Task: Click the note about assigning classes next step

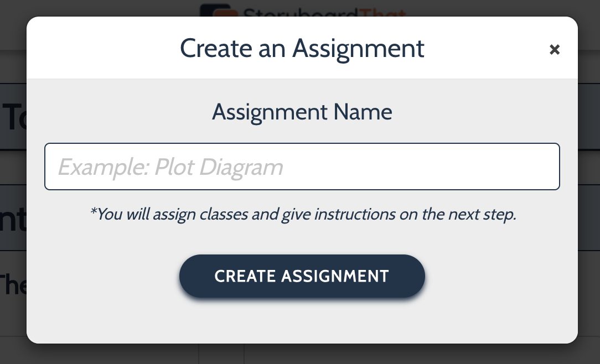Action: click(302, 214)
